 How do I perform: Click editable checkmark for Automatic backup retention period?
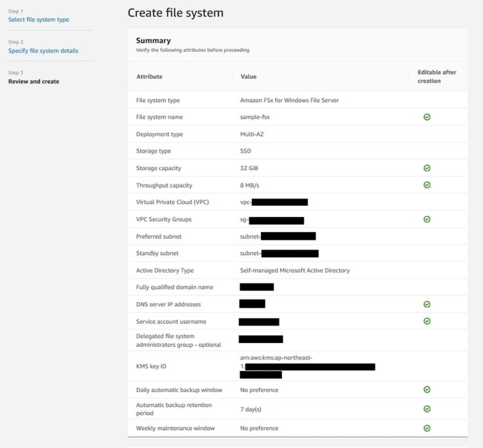(427, 409)
